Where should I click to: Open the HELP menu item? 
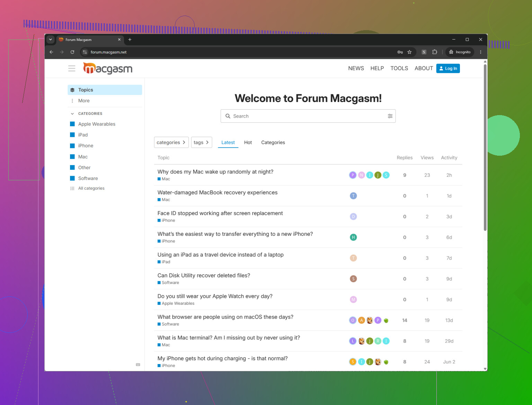pyautogui.click(x=377, y=68)
